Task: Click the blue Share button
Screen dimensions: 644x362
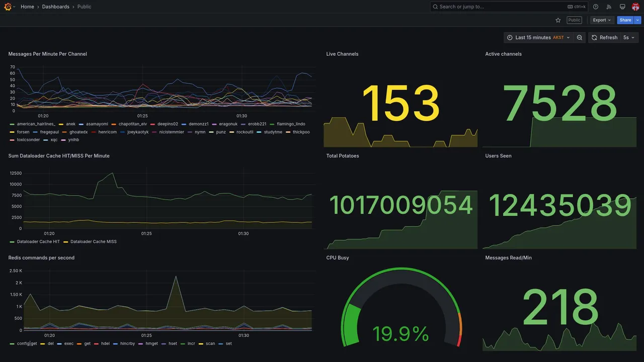Action: click(625, 20)
